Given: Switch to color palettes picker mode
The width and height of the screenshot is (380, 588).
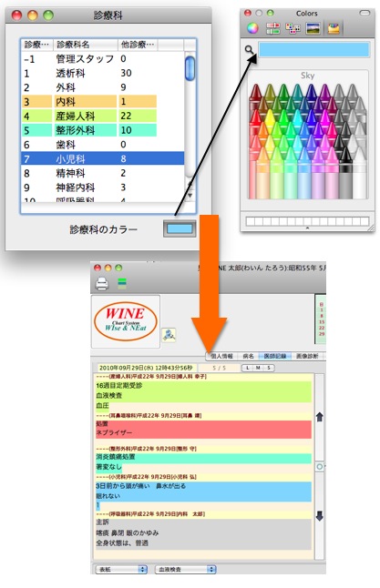Looking at the screenshot, I should pyautogui.click(x=293, y=28).
